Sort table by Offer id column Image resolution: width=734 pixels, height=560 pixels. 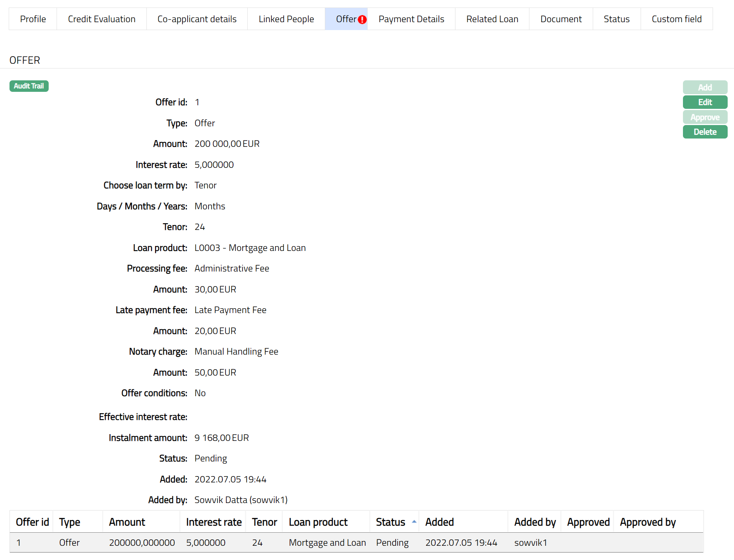(x=32, y=522)
